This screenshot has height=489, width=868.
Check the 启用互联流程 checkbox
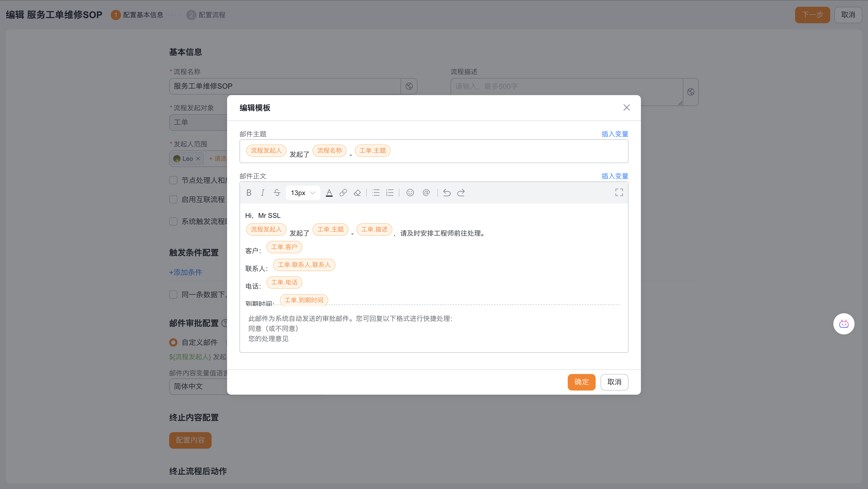click(x=173, y=199)
